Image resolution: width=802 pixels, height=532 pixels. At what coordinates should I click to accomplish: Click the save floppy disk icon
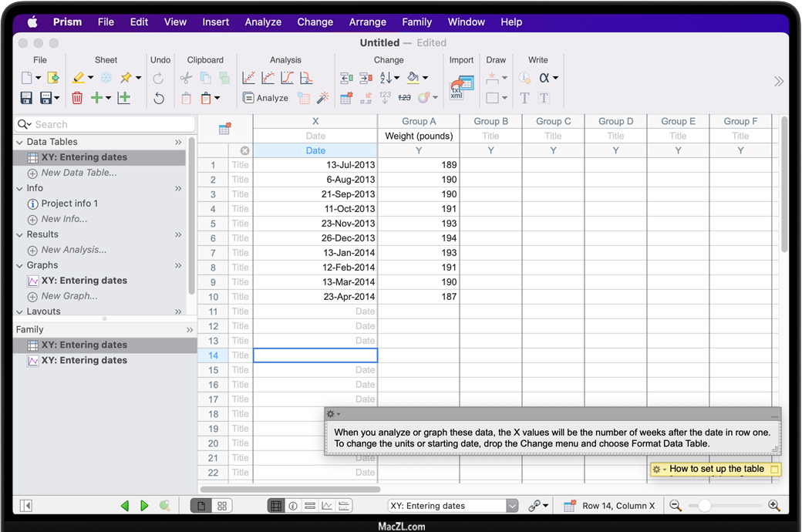pos(26,98)
